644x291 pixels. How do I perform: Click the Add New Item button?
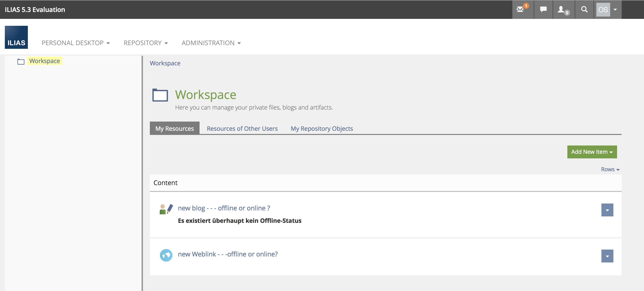tap(592, 152)
